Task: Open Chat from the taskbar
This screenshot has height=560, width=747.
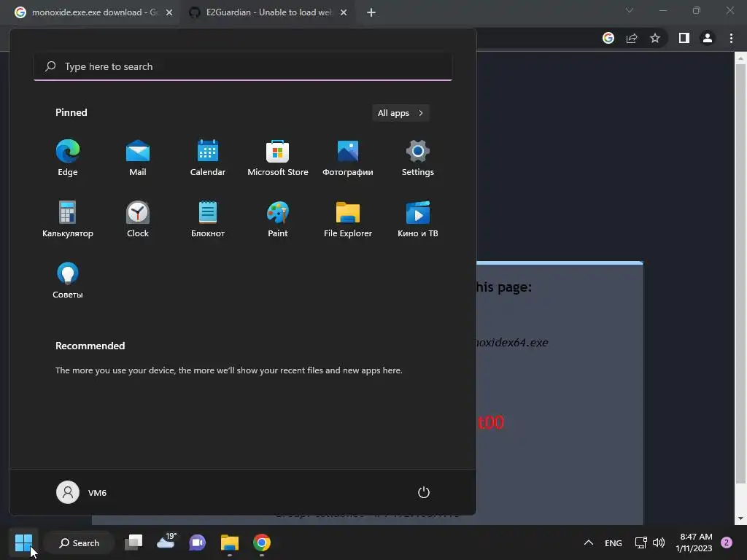Action: (197, 542)
